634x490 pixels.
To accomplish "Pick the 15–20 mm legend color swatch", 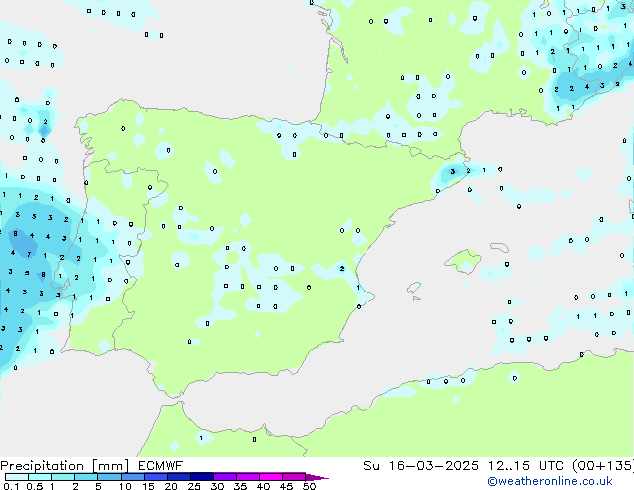I will pos(155,477).
